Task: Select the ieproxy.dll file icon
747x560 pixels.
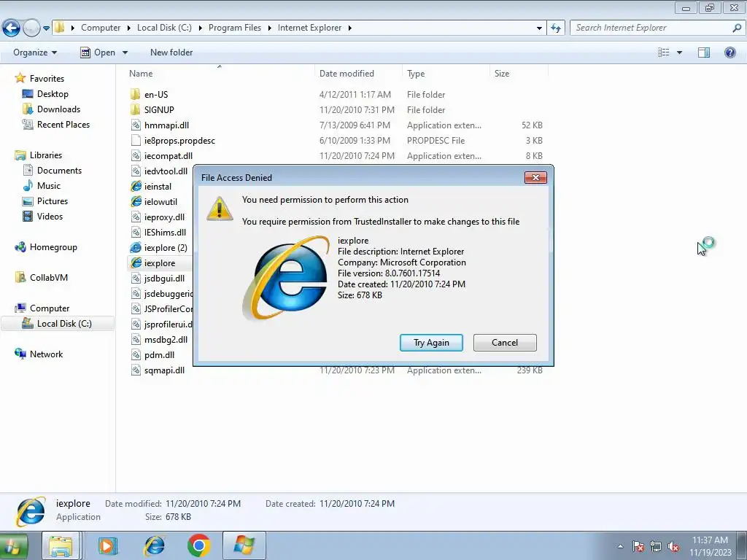Action: (x=136, y=217)
